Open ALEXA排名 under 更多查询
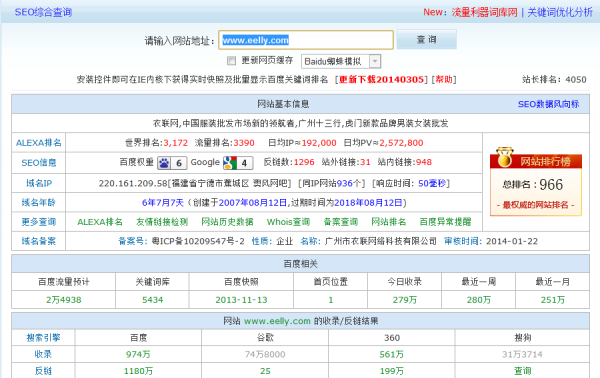 (100, 222)
